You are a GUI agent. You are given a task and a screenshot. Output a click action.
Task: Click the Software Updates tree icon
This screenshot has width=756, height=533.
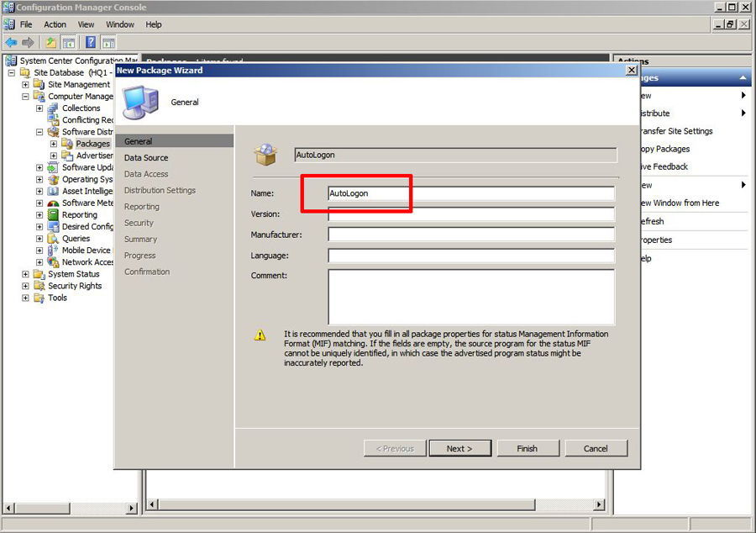[53, 167]
